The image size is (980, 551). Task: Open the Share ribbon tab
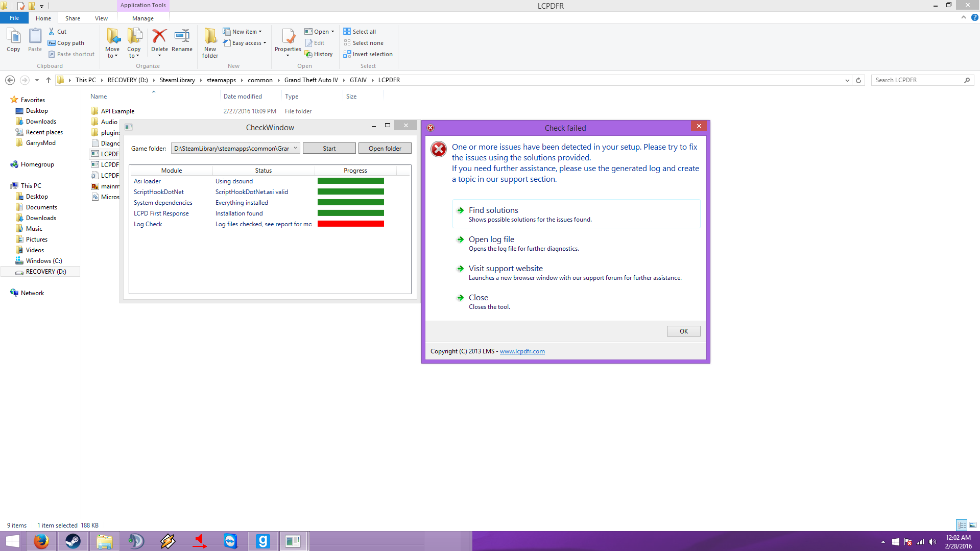pos(73,18)
